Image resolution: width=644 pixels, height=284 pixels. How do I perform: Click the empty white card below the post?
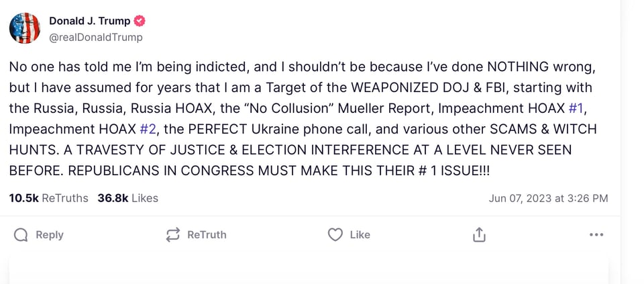[x=309, y=271]
